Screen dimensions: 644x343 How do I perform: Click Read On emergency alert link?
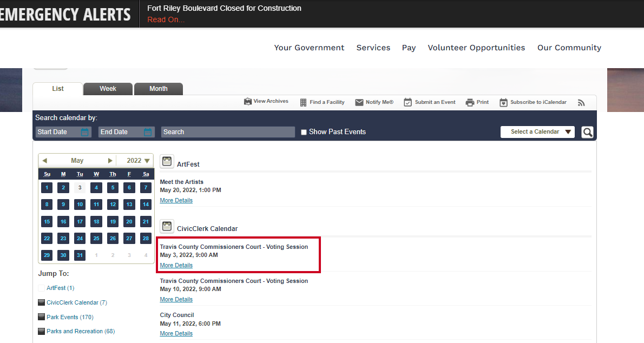coord(166,19)
